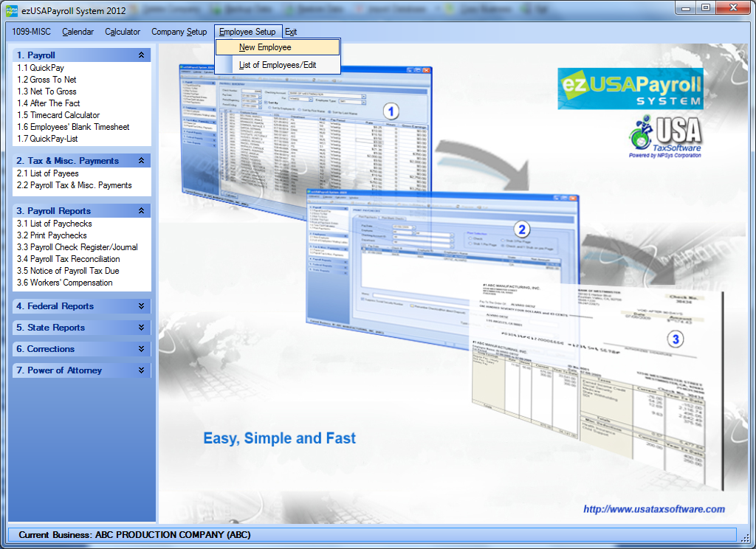The image size is (756, 549).
Task: Visit the usataxsoftware.com website link
Action: point(653,509)
